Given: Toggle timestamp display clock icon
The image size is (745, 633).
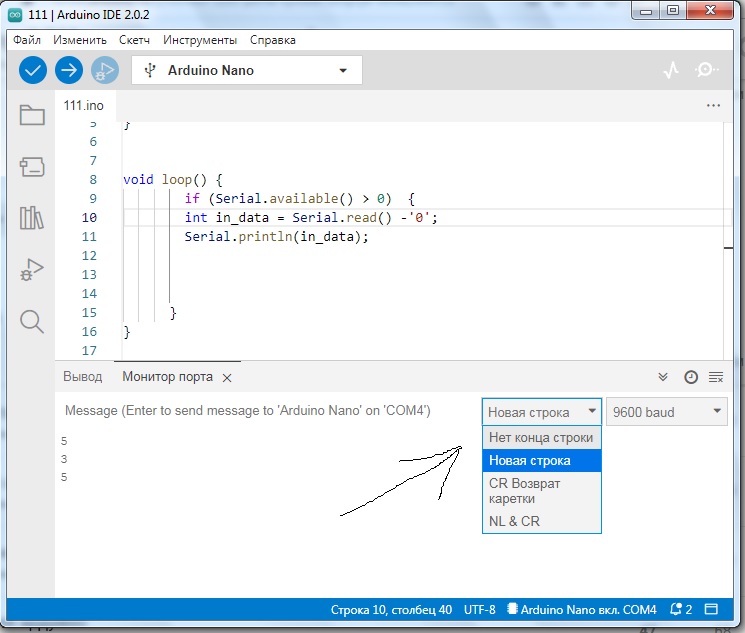Looking at the screenshot, I should click(690, 377).
